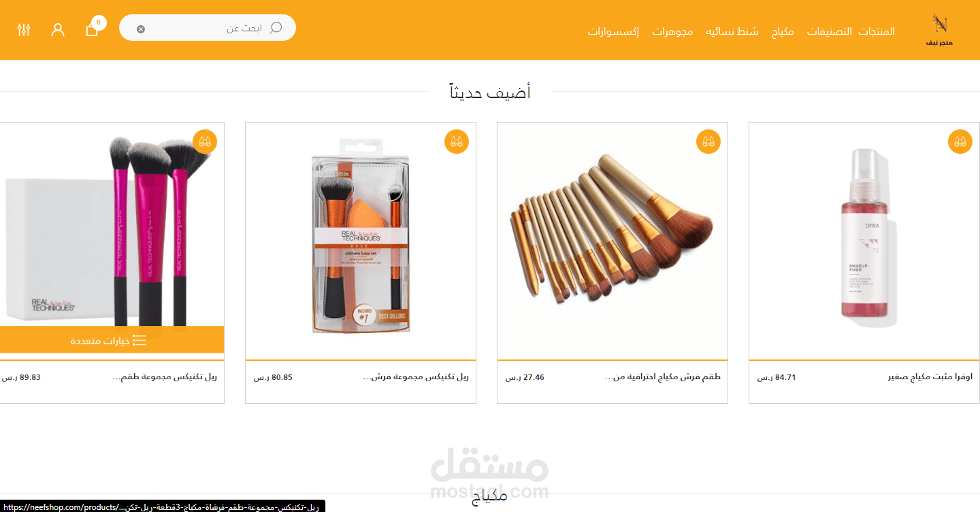This screenshot has height=512, width=980.
Task: Go to the مجوهرات category
Action: click(x=672, y=31)
